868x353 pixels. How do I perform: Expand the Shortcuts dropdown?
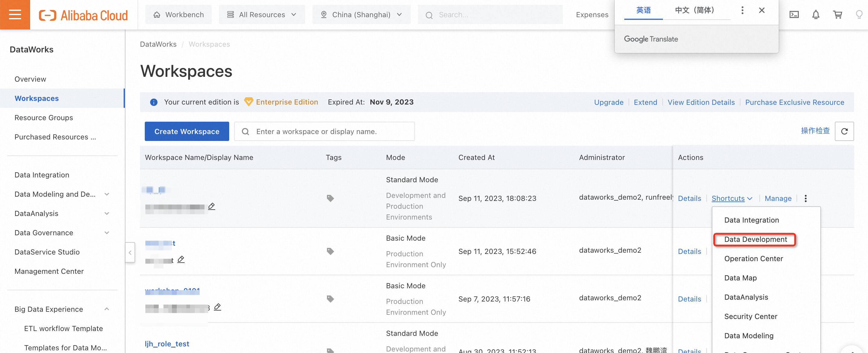(732, 198)
